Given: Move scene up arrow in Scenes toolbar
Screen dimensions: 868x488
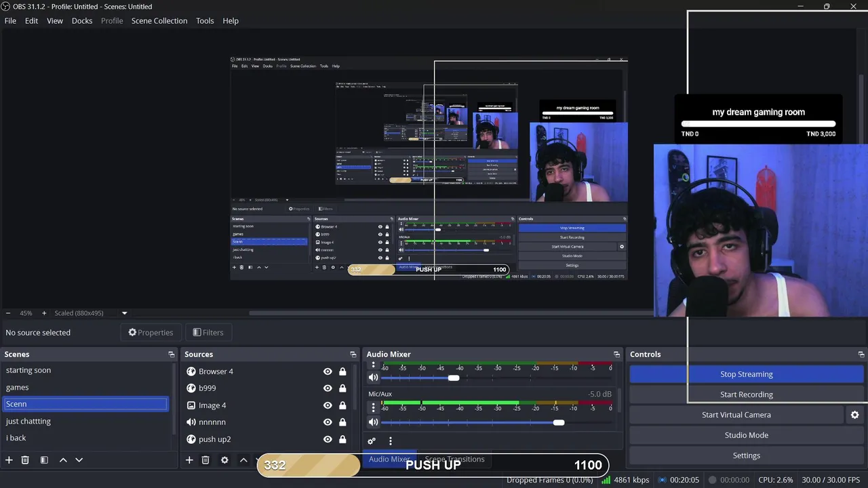Looking at the screenshot, I should tap(63, 460).
